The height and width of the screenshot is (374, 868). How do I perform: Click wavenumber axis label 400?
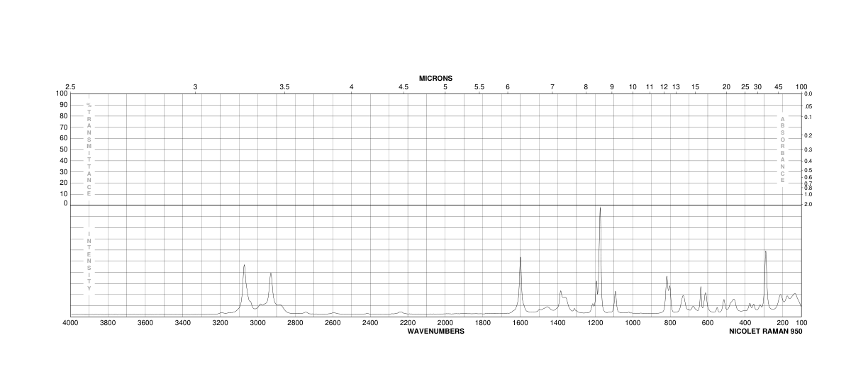[745, 323]
